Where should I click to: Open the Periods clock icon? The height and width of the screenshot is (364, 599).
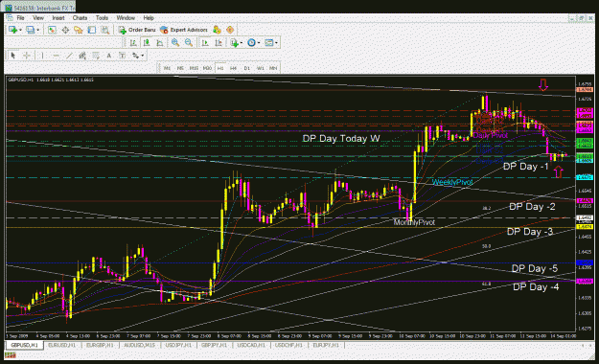click(x=251, y=43)
